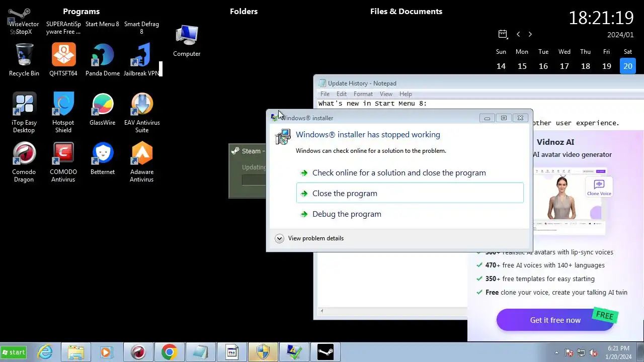Select Wednesday 17 in the calendar
Viewport: 644px width, 362px height.
point(565,66)
